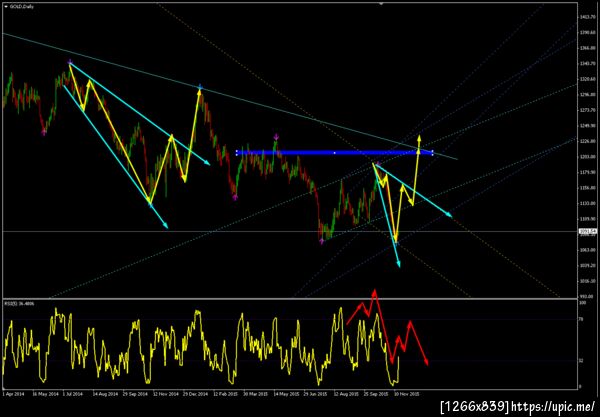Viewport: 600px width, 417px height.
Task: Click the 1343.70 price scale value
Action: click(x=587, y=64)
